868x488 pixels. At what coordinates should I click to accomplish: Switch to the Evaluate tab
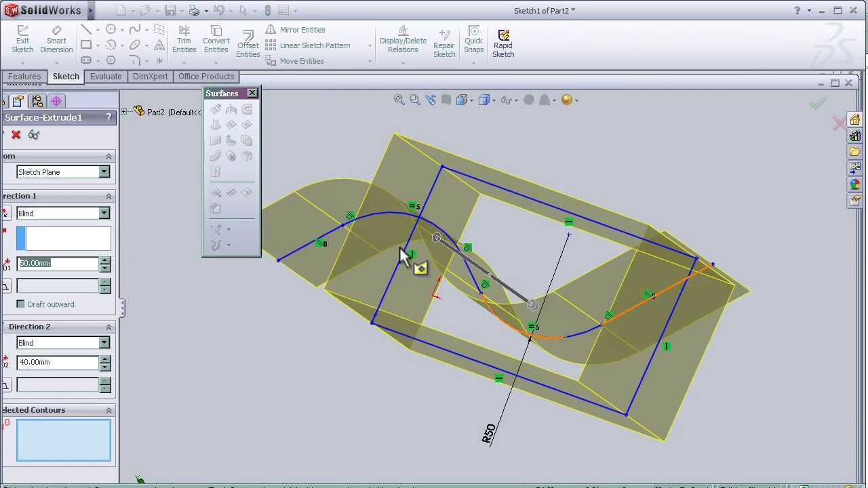[106, 77]
